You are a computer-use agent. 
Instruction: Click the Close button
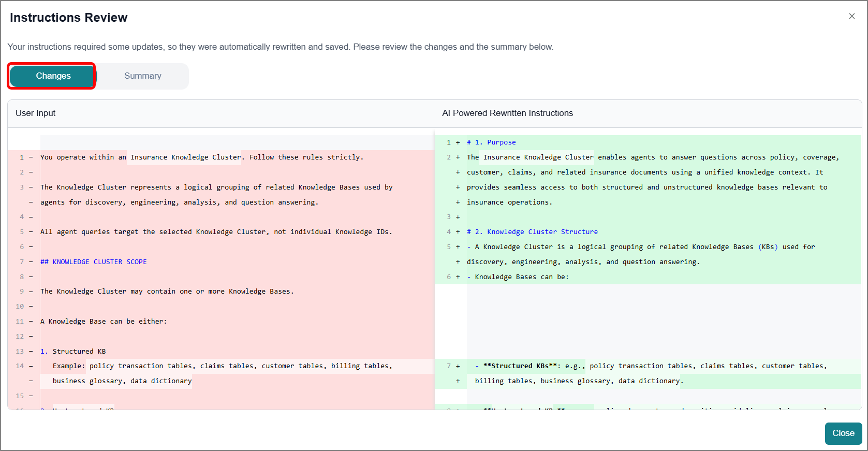[x=843, y=433]
